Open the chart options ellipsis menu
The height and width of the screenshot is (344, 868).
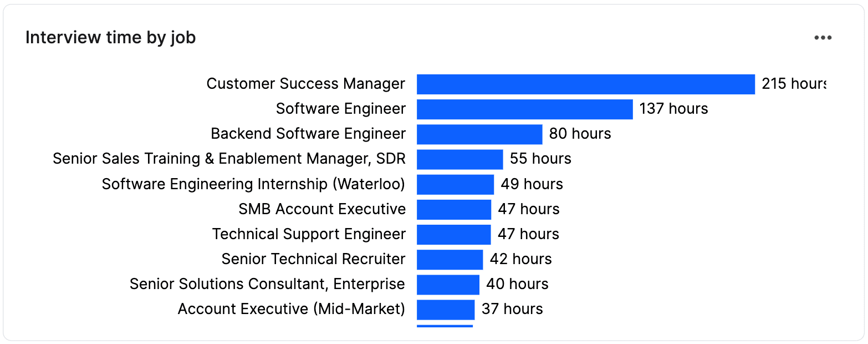[823, 37]
